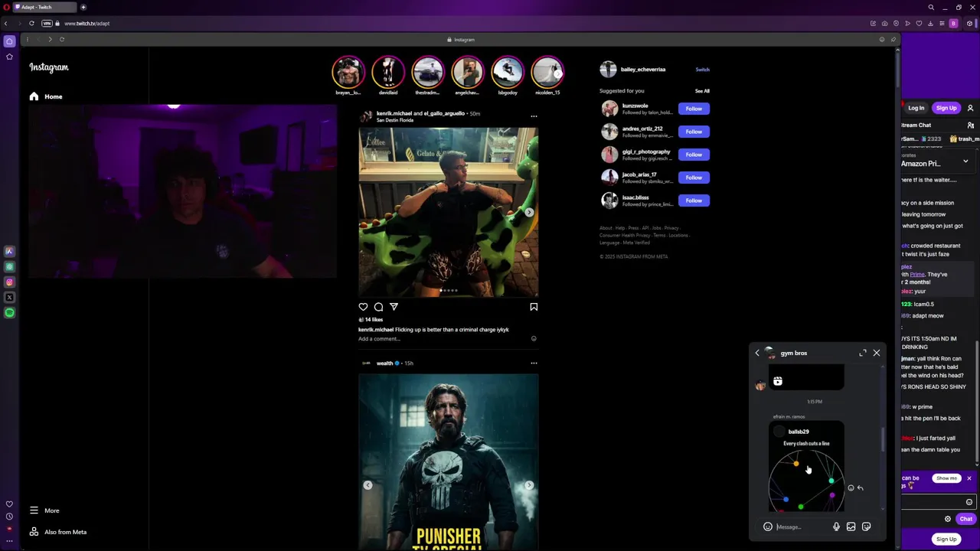This screenshot has width=980, height=551.
Task: Open Opera downloads icon in toolbar
Action: [x=930, y=23]
